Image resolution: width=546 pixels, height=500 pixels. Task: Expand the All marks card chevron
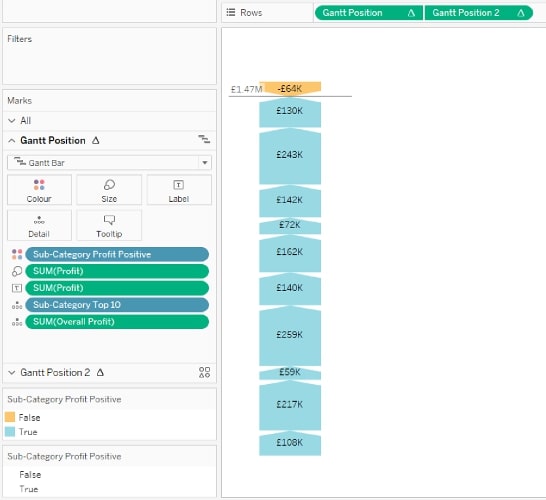coord(12,120)
